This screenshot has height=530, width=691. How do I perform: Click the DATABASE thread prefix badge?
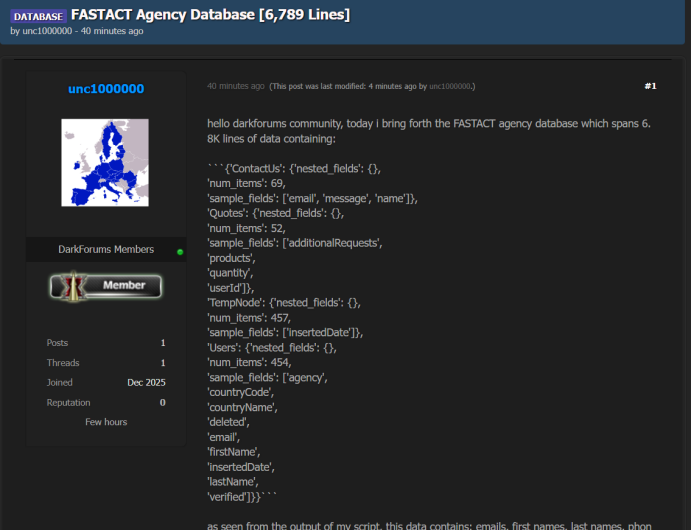tap(38, 16)
